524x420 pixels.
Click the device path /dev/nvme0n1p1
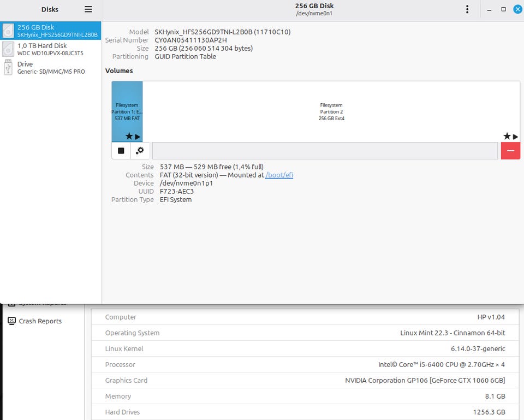(186, 184)
